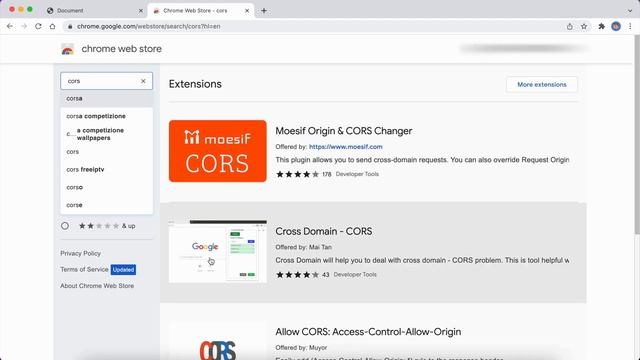The height and width of the screenshot is (360, 640).
Task: Click the share icon in address bar
Action: (569, 26)
